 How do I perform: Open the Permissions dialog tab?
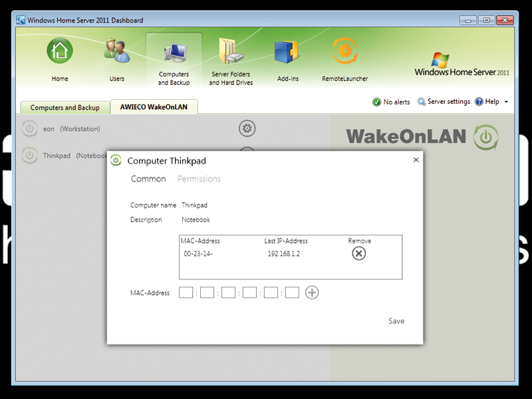pos(199,179)
